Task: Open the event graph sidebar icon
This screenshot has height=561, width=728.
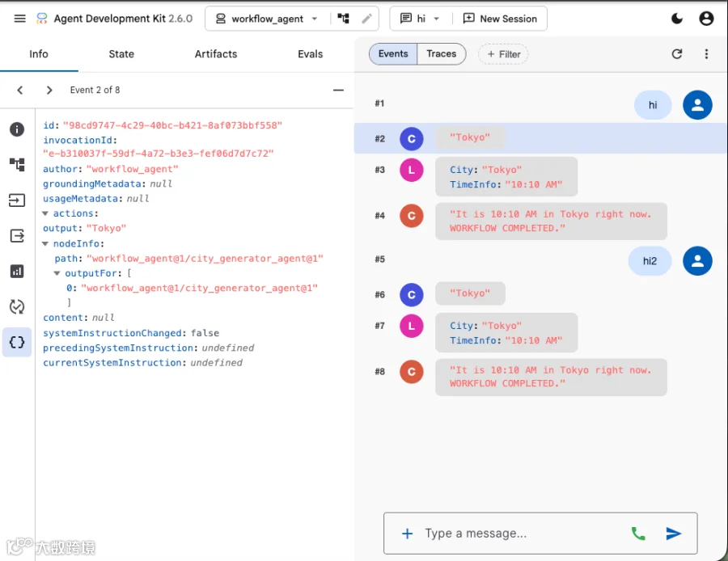Action: pyautogui.click(x=17, y=164)
